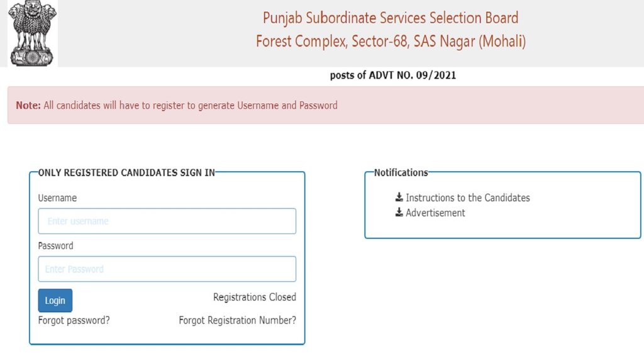Click the Password field label

pyautogui.click(x=55, y=245)
